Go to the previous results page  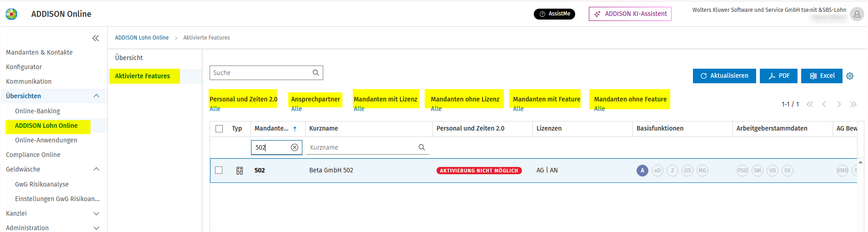[824, 104]
